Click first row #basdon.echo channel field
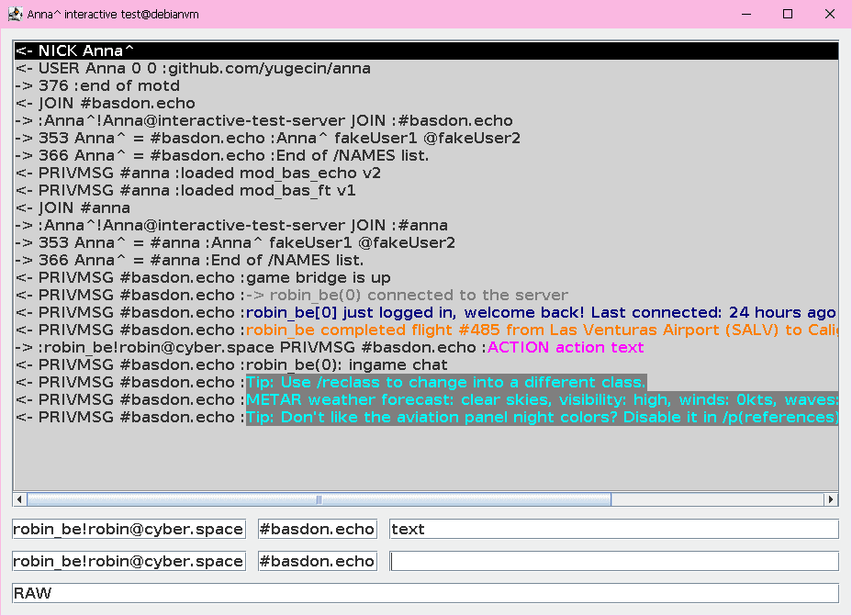Viewport: 852px width, 616px height. (318, 529)
